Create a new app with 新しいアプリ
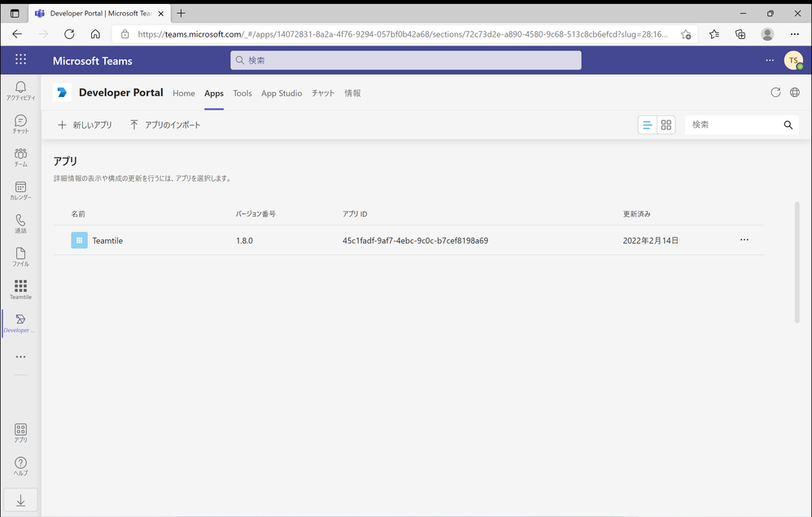 85,125
